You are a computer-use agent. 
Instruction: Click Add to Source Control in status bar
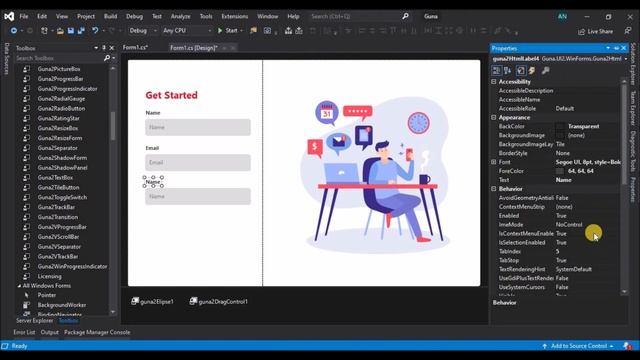pyautogui.click(x=579, y=346)
